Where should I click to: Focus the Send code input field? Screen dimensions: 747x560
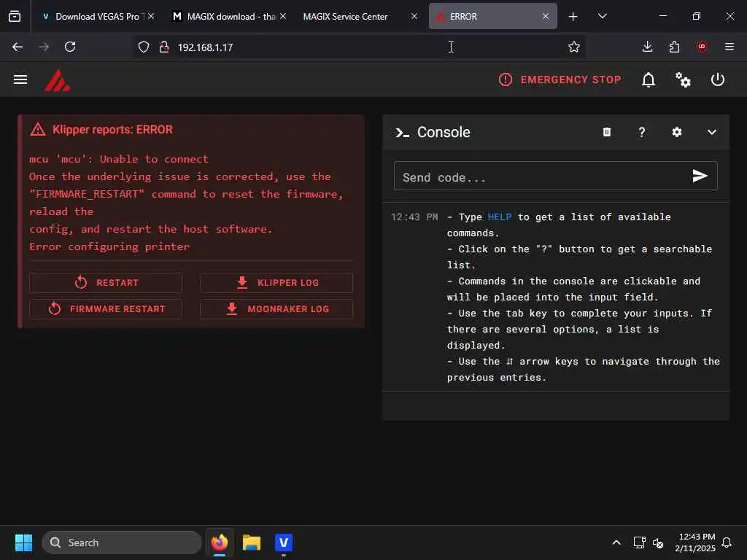coord(541,176)
